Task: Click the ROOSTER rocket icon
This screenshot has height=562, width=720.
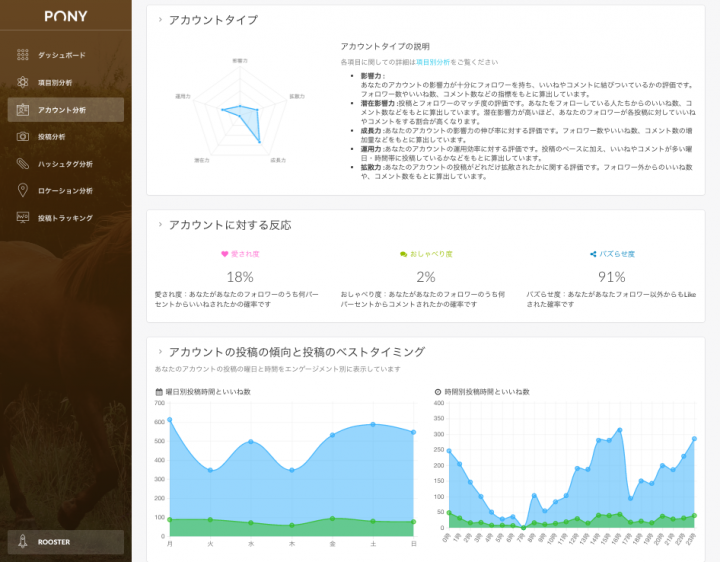Action: (x=22, y=542)
